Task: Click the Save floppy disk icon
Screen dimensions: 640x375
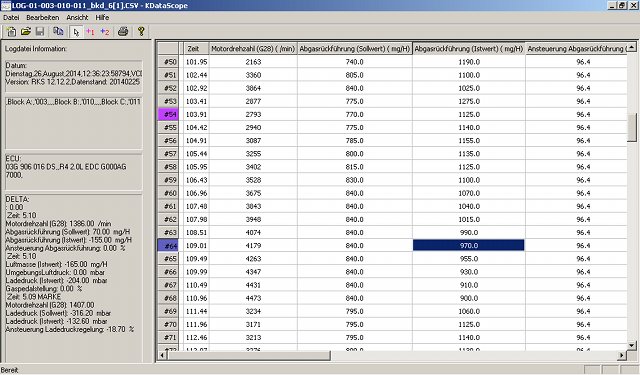Action: tap(40, 31)
